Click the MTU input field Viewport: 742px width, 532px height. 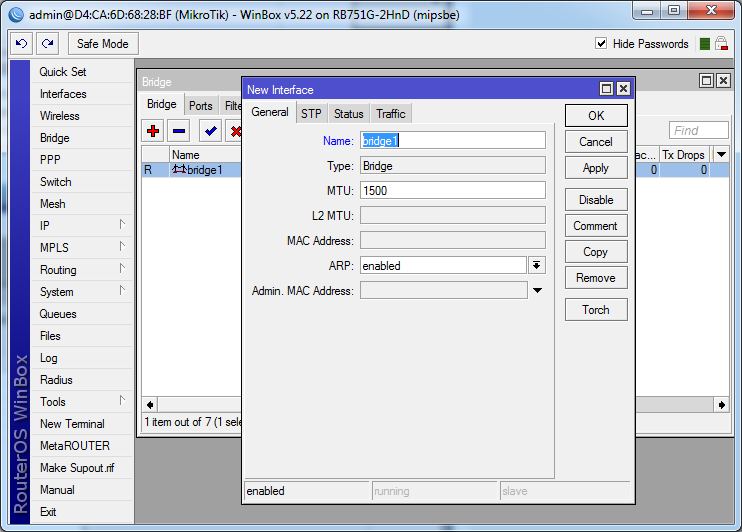[x=453, y=190]
